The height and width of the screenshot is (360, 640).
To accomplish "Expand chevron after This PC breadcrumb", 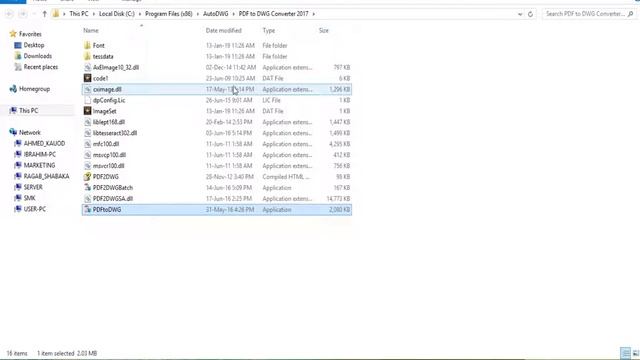I will [93, 14].
